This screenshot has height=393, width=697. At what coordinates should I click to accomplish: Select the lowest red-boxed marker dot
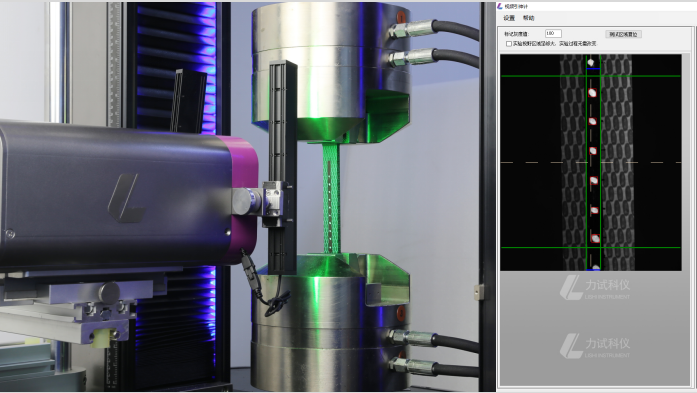click(595, 238)
